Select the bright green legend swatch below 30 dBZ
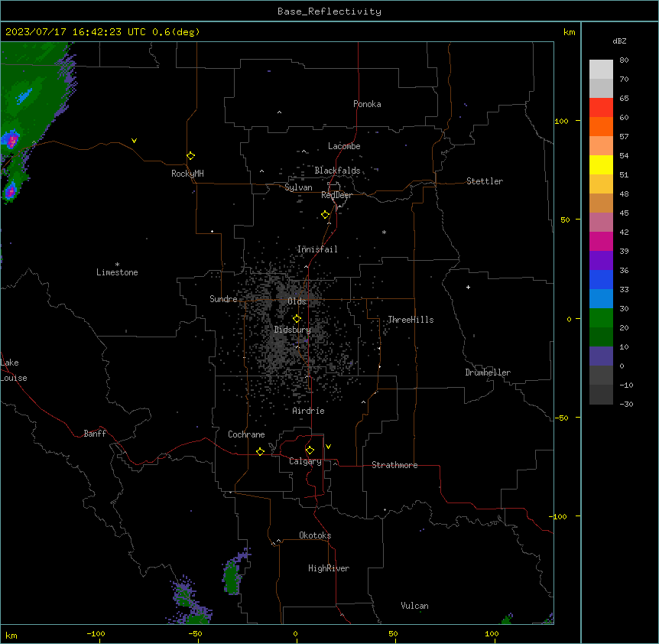Viewport: 659px width, 644px height. (601, 318)
